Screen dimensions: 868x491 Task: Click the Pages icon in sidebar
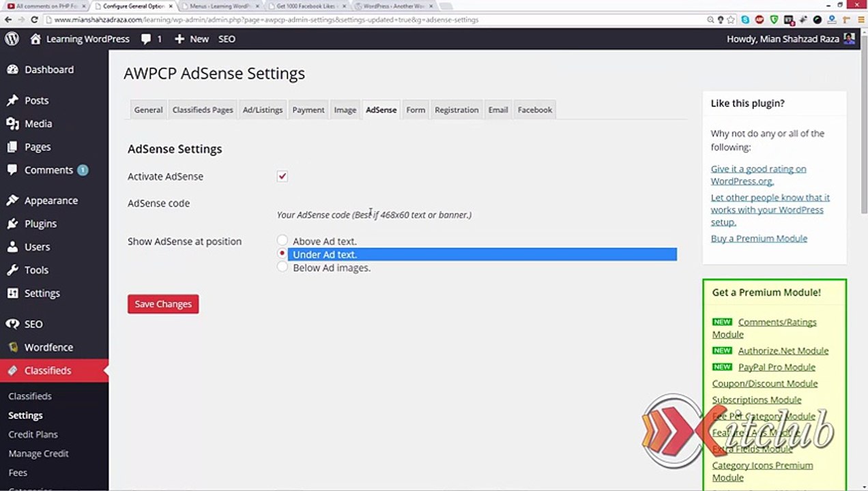click(12, 147)
